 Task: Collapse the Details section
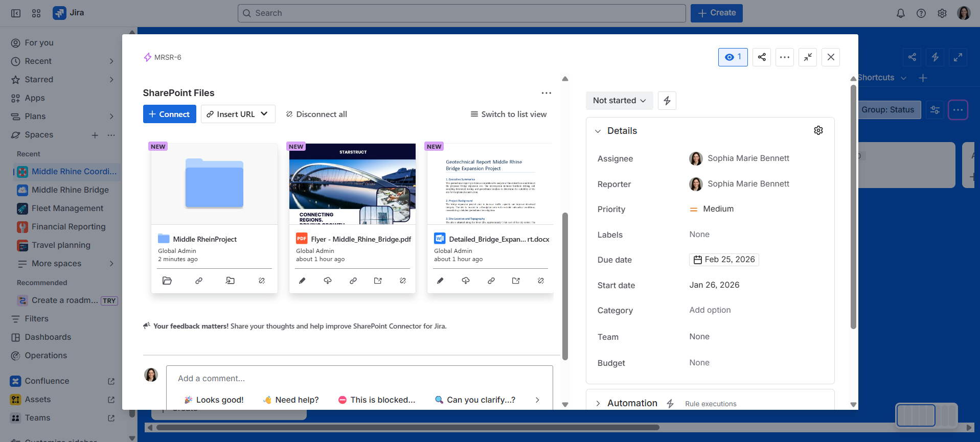click(x=598, y=131)
